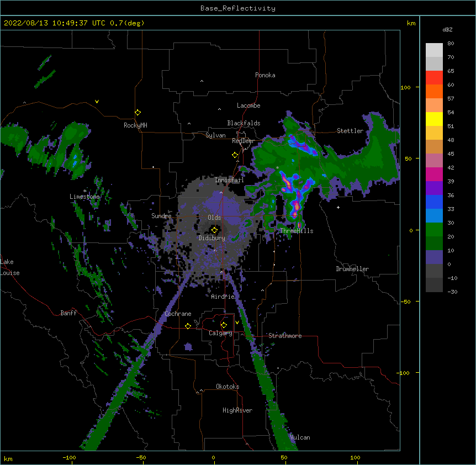The height and width of the screenshot is (465, 476).
Task: Click the Airdrie city label
Action: (223, 297)
